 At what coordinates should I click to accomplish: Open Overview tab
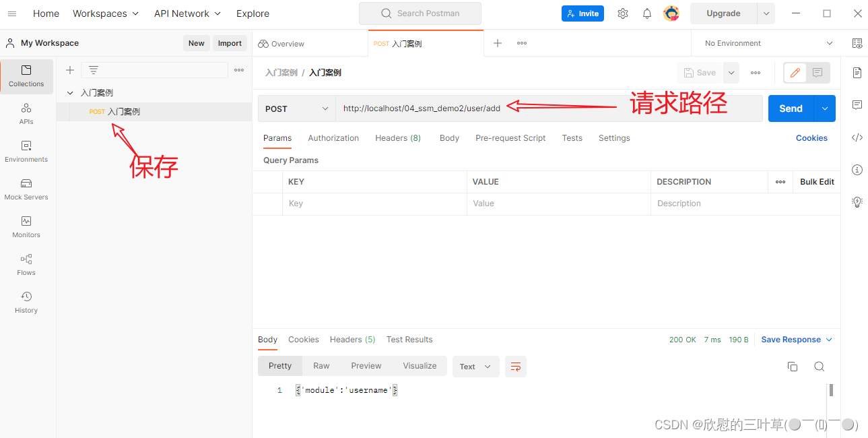pyautogui.click(x=281, y=44)
